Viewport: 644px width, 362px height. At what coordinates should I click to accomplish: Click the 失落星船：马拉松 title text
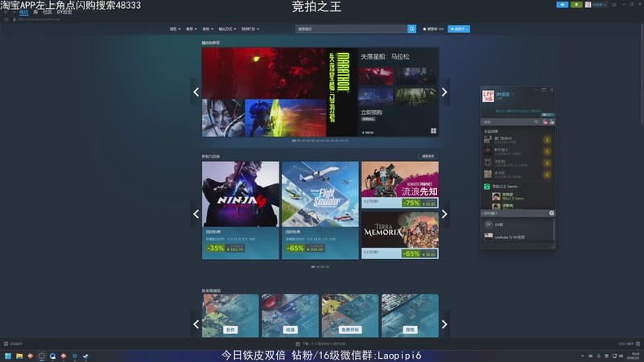[385, 56]
